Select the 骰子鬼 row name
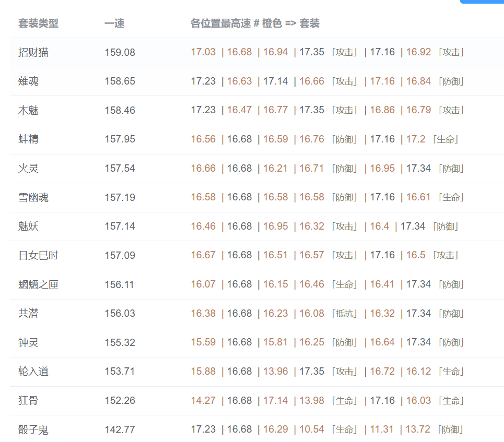This screenshot has width=504, height=442. coord(33,429)
